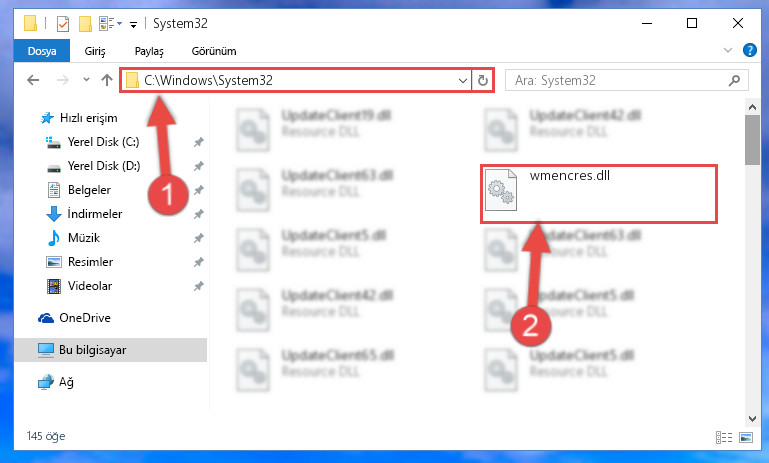
Task: Click the search magnifier icon
Action: click(734, 80)
